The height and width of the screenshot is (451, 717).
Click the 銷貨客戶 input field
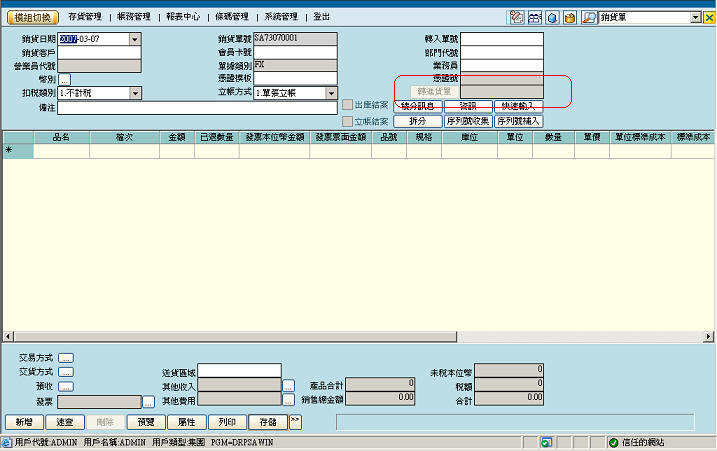pyautogui.click(x=99, y=53)
